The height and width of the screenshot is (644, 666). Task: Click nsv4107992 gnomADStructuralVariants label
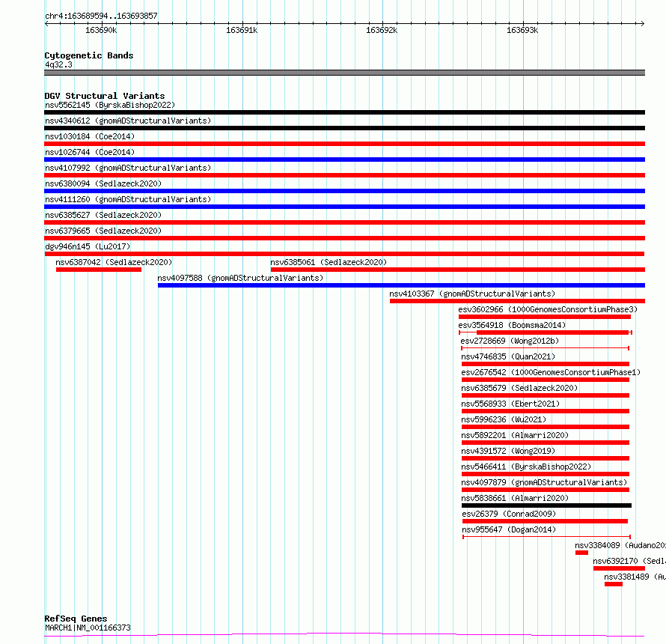128,168
